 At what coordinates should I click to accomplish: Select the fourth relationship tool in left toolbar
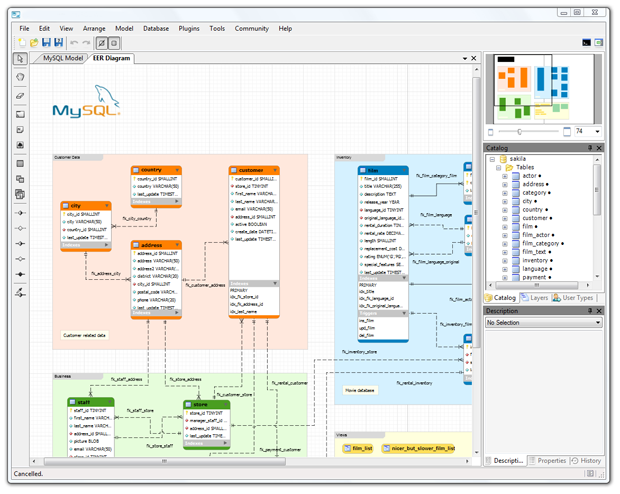[20, 259]
